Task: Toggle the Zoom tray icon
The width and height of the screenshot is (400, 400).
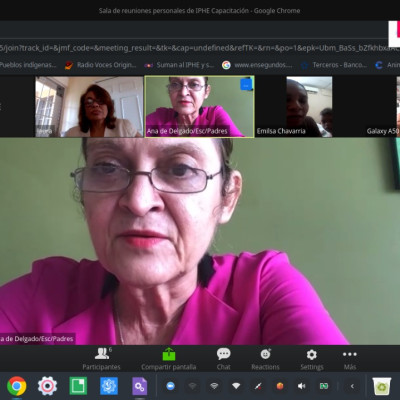Action: (170, 386)
